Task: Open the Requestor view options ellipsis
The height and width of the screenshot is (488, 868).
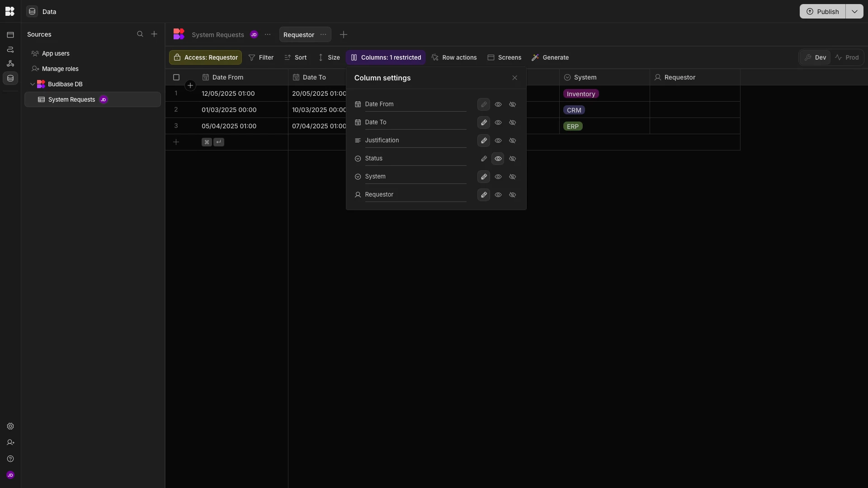Action: click(x=323, y=35)
